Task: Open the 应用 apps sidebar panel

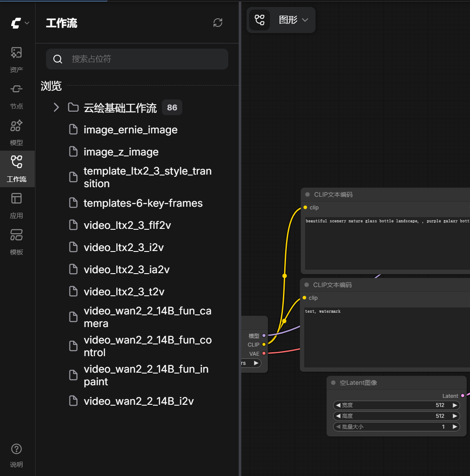Action: pos(16,206)
